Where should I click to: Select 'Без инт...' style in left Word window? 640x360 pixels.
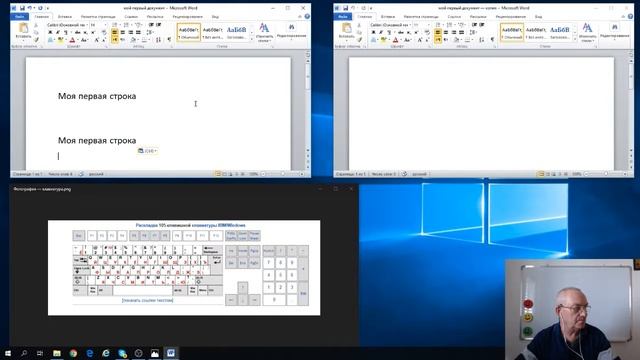coord(213,32)
